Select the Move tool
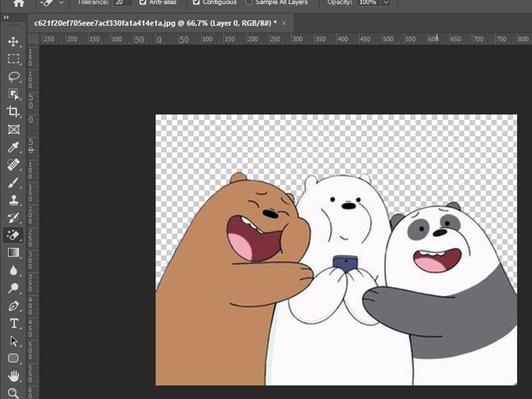Viewport: 532px width, 399px height. click(13, 41)
